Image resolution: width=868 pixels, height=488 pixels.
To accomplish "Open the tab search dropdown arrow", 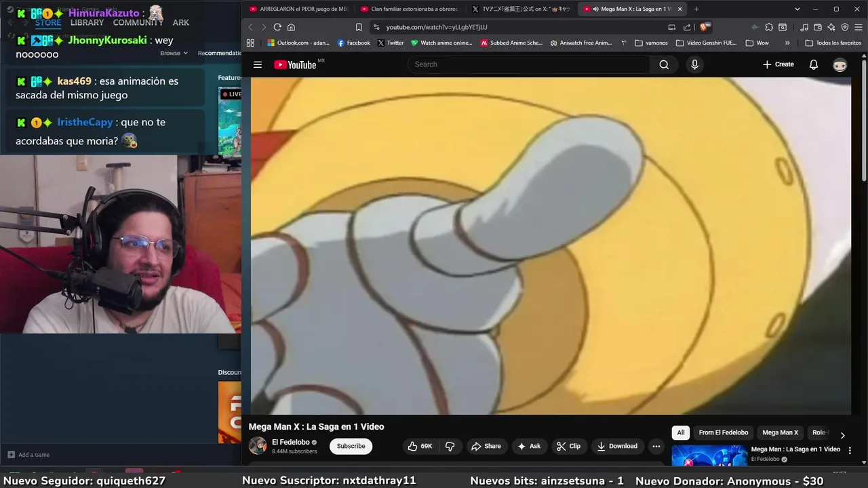I will point(797,9).
